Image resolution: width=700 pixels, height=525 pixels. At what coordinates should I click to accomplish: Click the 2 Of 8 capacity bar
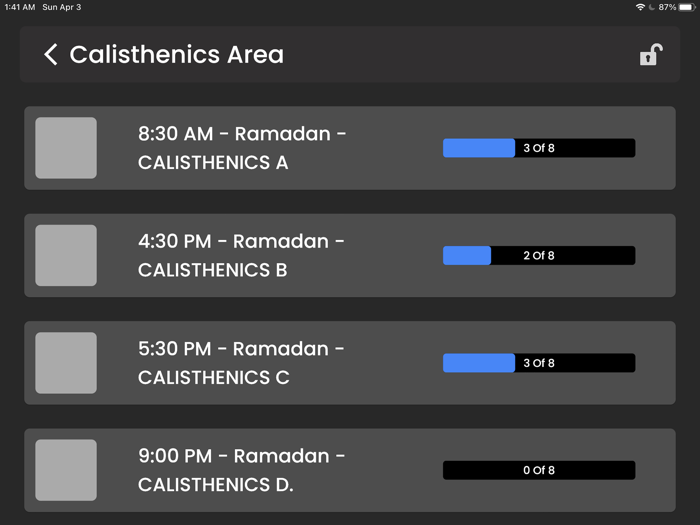click(x=539, y=256)
